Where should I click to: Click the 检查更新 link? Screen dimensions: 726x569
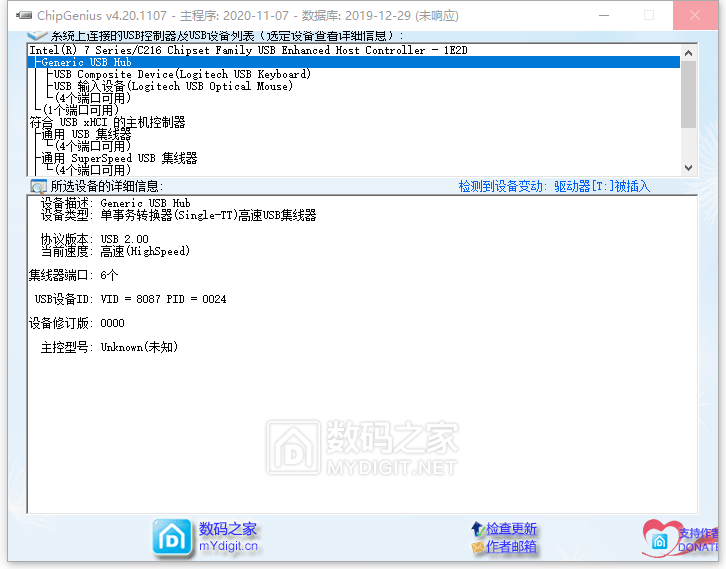click(x=511, y=528)
